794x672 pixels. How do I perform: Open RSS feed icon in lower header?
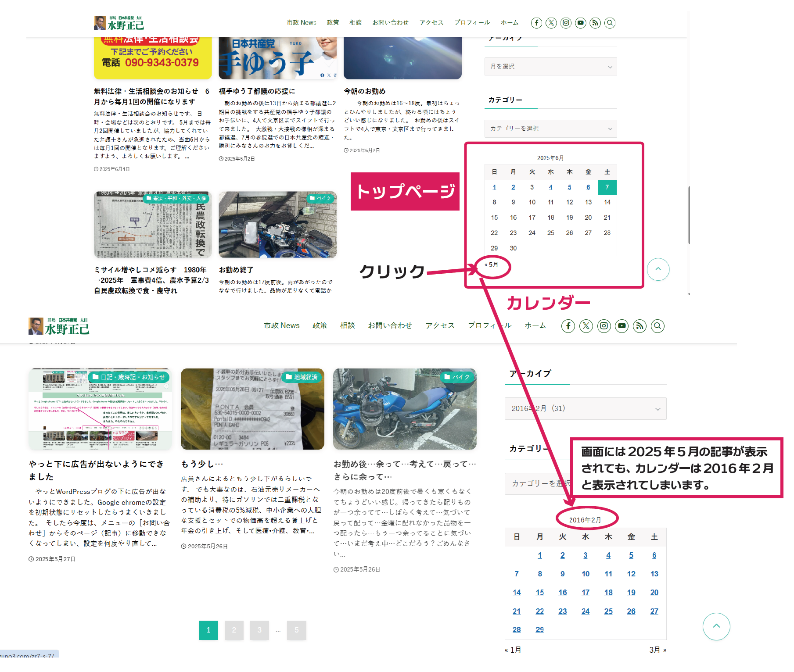640,326
